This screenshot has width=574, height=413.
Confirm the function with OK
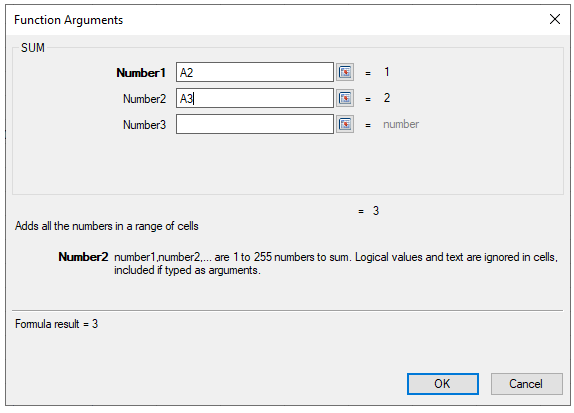(443, 384)
